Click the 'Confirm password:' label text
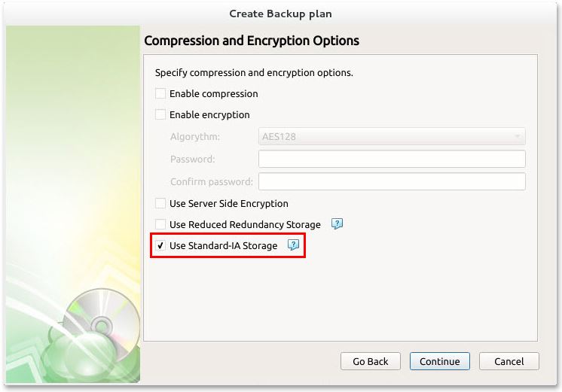 211,182
